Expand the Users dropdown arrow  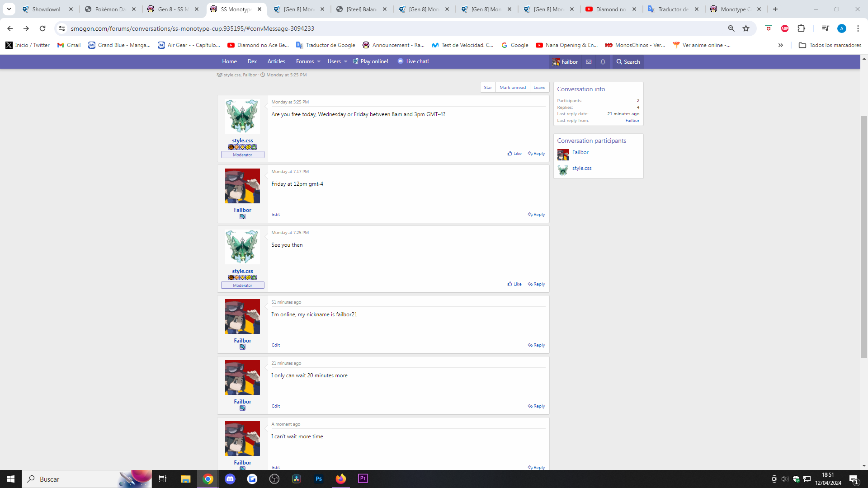point(346,62)
